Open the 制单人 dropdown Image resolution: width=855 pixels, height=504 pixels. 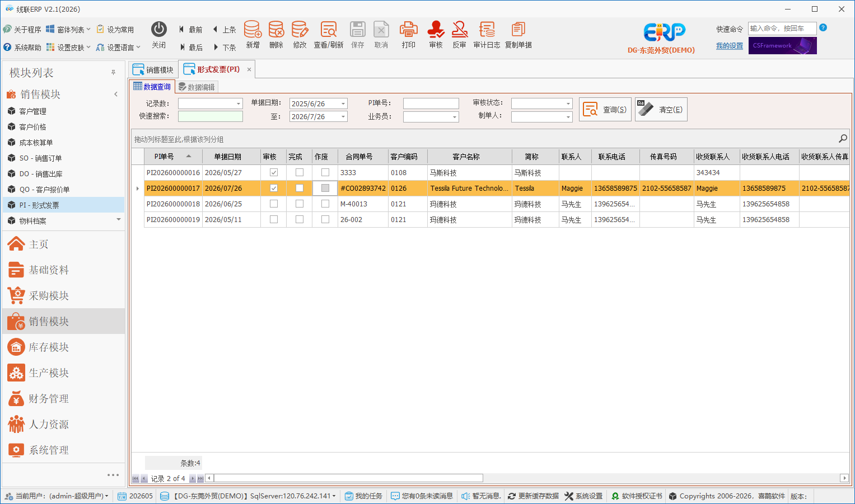568,117
